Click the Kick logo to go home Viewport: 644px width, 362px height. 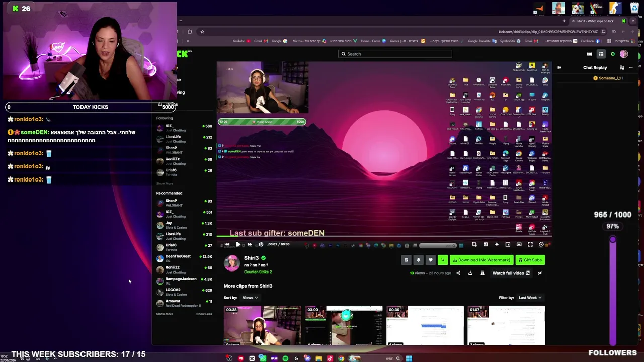184,54
